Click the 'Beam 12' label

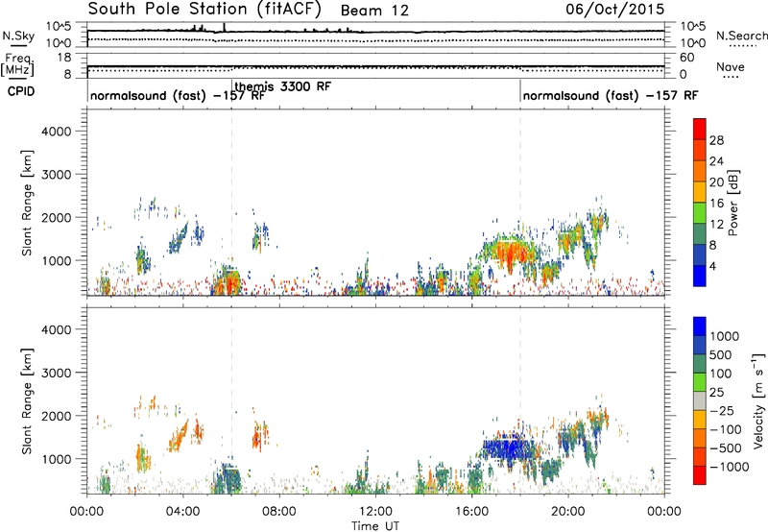(374, 11)
